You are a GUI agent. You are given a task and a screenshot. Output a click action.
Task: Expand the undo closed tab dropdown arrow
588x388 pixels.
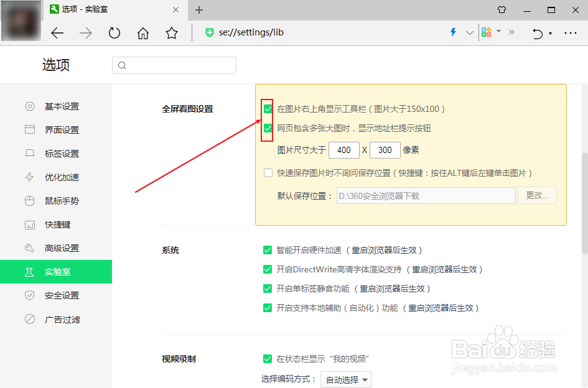(550, 34)
